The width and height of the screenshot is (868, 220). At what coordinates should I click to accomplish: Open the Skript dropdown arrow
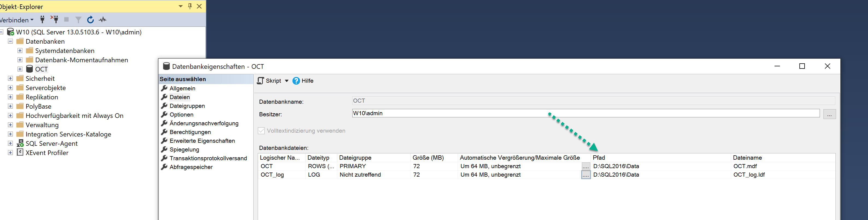coord(287,81)
